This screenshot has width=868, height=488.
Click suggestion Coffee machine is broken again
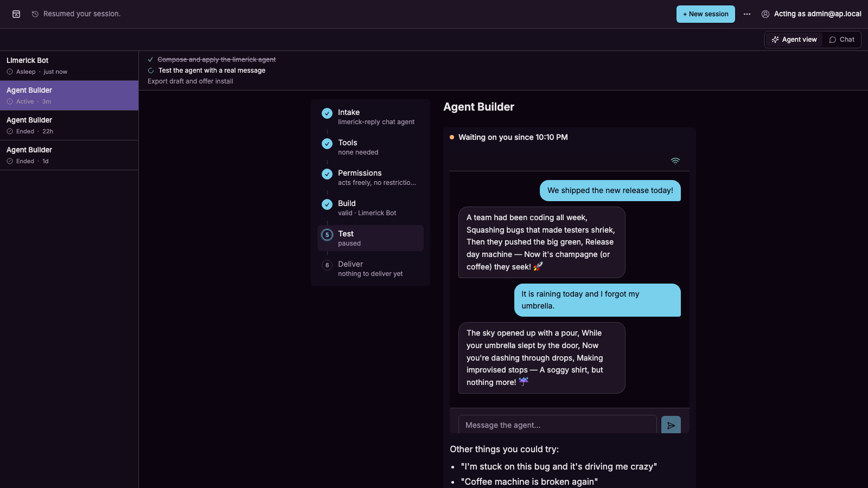[x=529, y=481]
